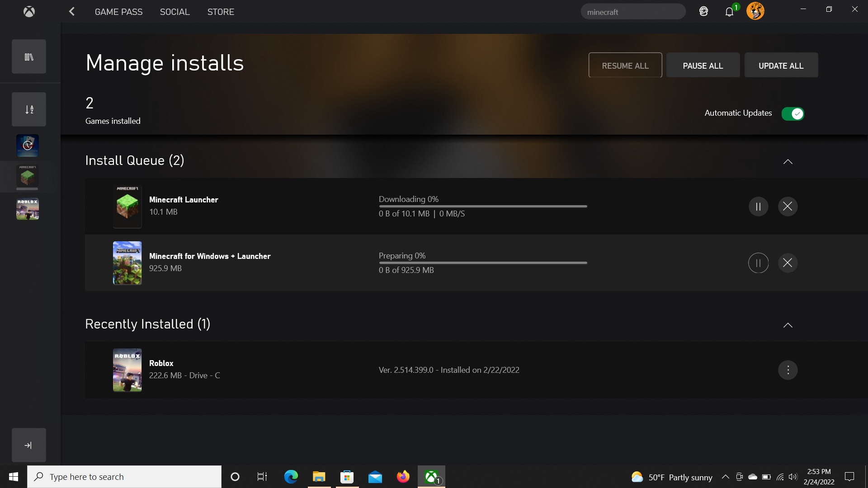Open the library icon in sidebar

[x=29, y=57]
